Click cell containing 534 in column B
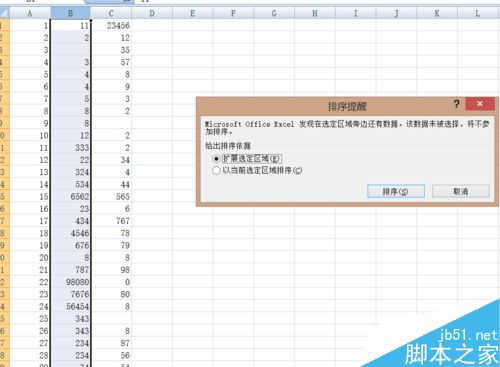Screen dimensions: 500x367 [x=70, y=184]
